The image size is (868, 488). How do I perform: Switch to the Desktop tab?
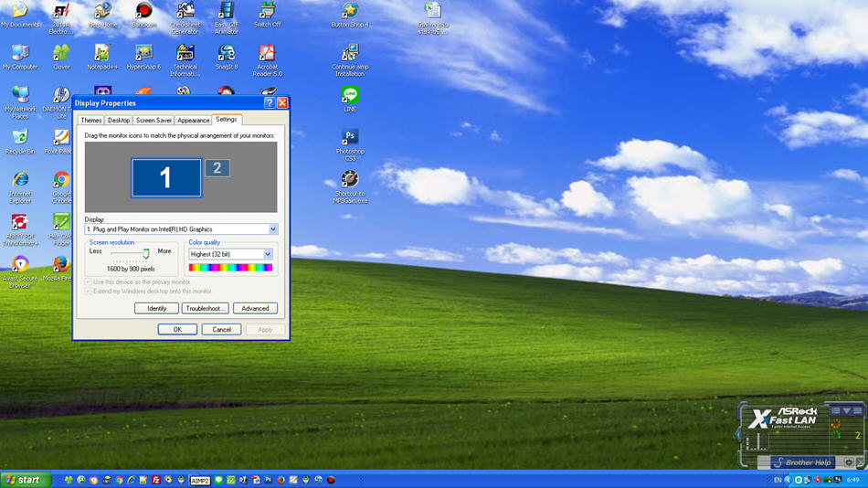tap(119, 121)
